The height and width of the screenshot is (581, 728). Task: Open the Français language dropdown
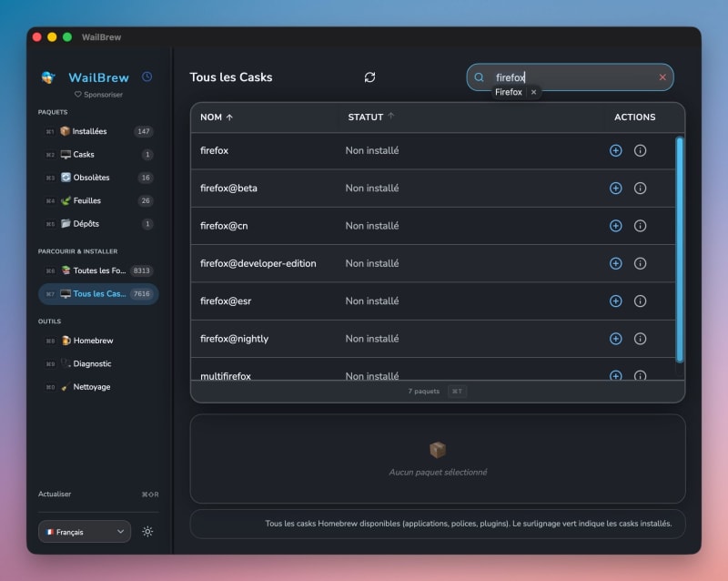(x=85, y=532)
